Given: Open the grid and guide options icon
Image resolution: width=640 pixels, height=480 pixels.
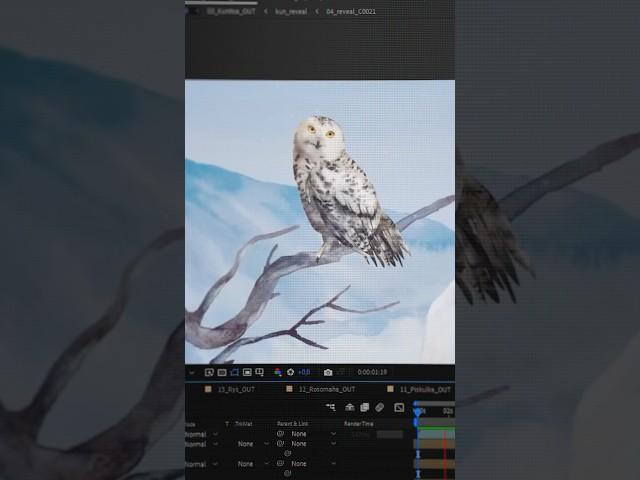Looking at the screenshot, I should (x=260, y=372).
